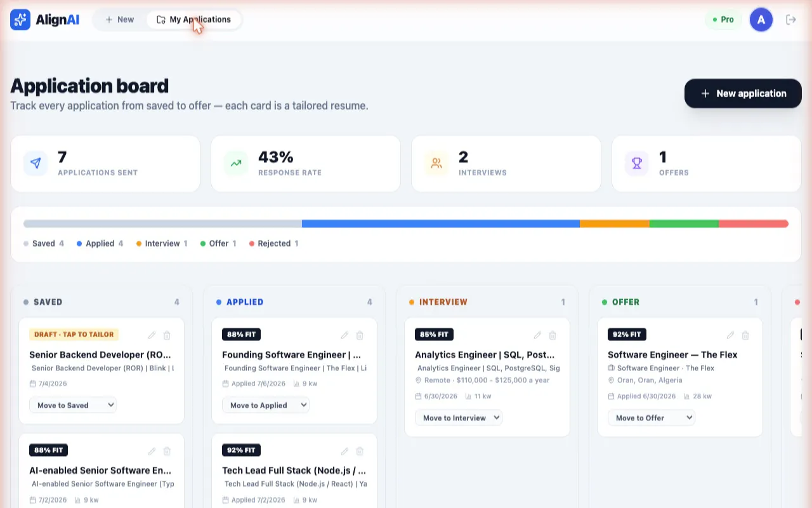Viewport: 812px width, 508px height.
Task: Click the trending-up Response Rate icon
Action: (x=236, y=163)
